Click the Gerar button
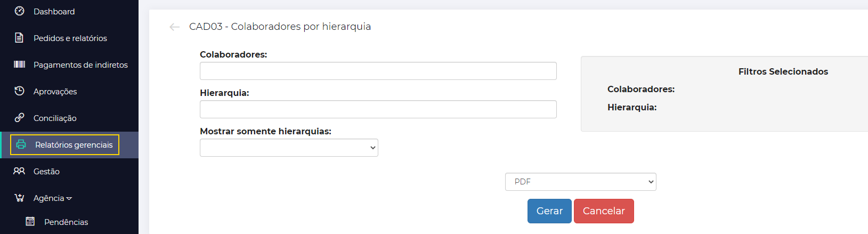Viewport: 868px width, 234px height. coord(549,211)
